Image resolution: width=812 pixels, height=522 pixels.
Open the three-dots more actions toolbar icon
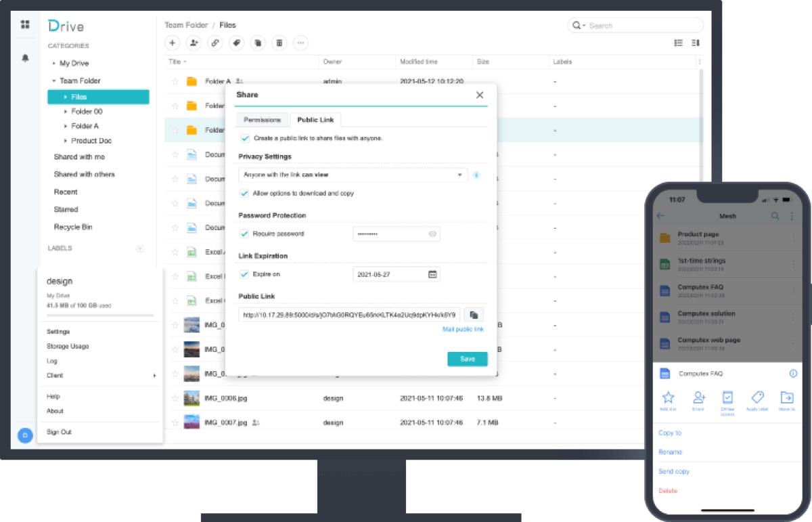(x=301, y=43)
